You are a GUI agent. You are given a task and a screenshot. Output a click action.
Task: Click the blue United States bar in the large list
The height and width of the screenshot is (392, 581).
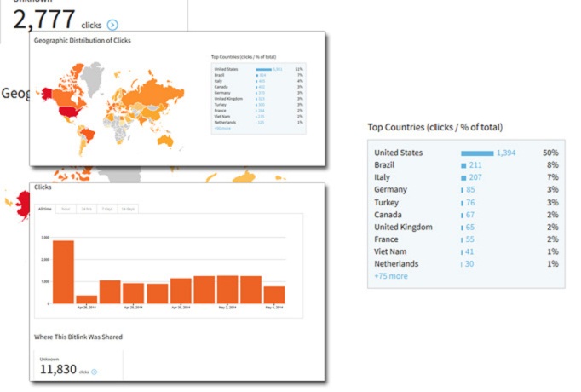[477, 153]
